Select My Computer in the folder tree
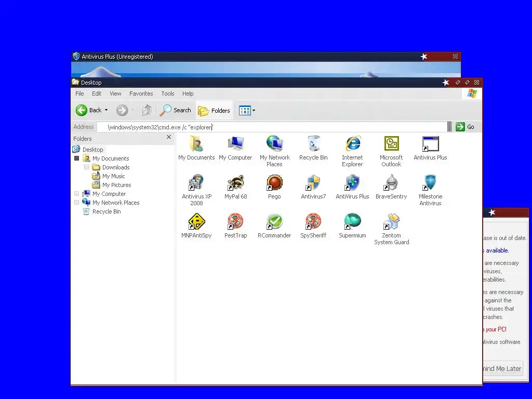532x399 pixels. [x=109, y=194]
